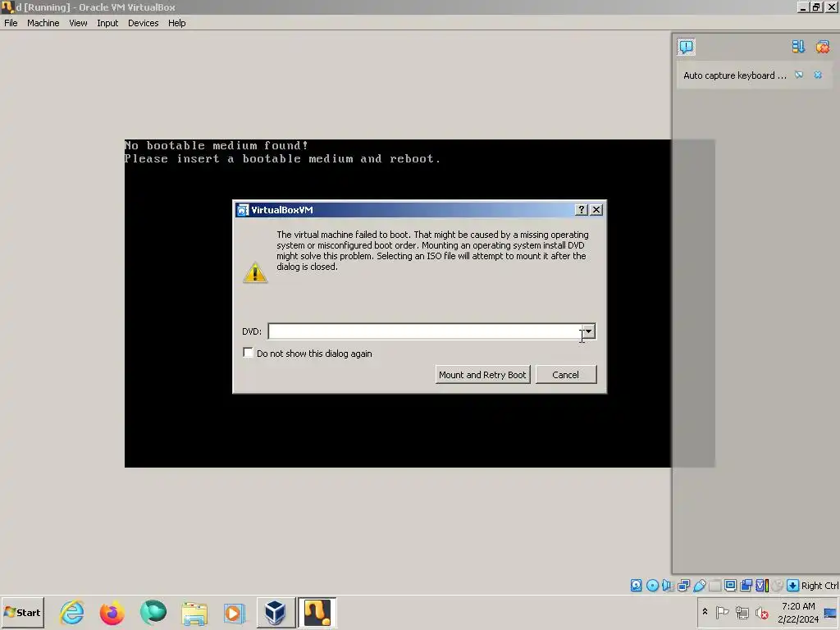Toggle notification ordering icon in notification panel
The image size is (840, 630).
click(x=798, y=47)
